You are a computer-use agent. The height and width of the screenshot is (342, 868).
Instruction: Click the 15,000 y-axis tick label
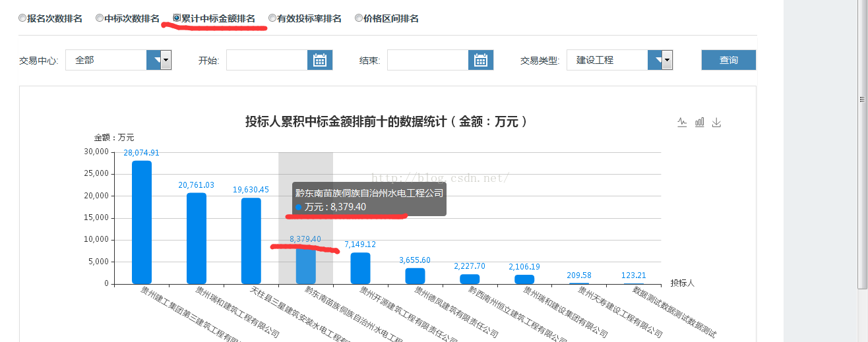(x=97, y=217)
